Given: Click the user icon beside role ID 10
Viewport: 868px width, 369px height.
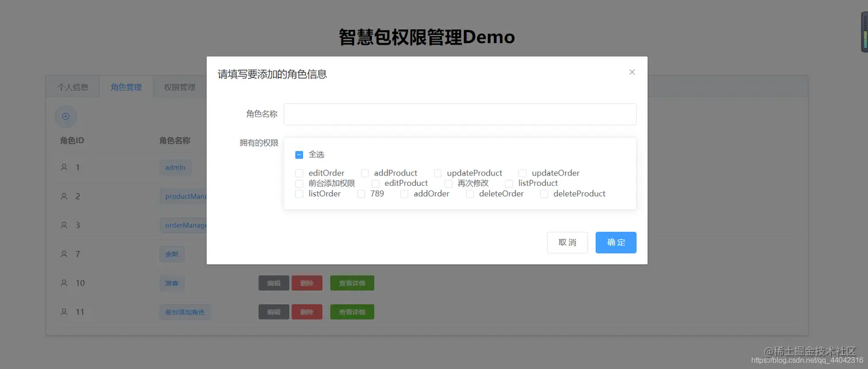Looking at the screenshot, I should coord(64,283).
